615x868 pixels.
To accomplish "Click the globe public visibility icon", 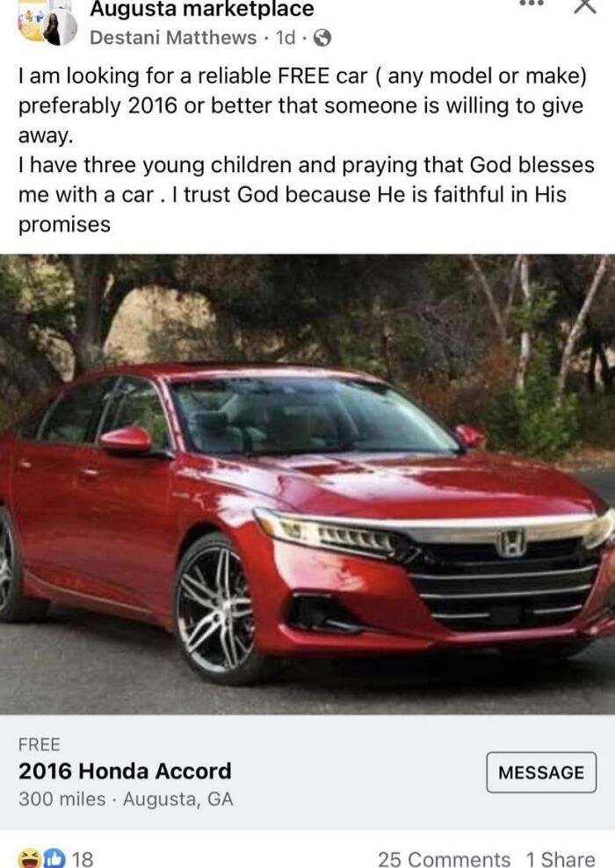I will 322,38.
